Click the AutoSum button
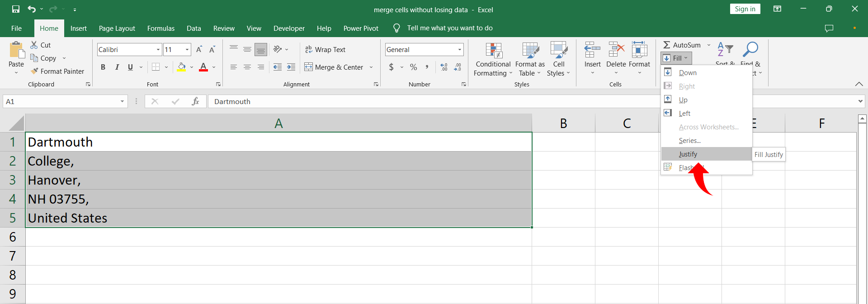This screenshot has width=868, height=304. coord(682,45)
